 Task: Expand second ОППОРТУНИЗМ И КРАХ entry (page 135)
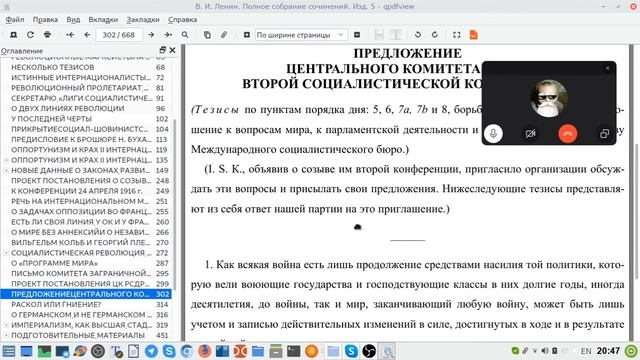click(6, 160)
